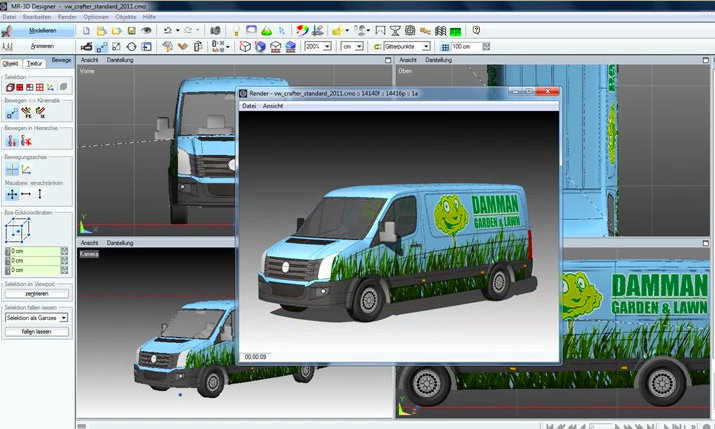Open the redo history dropdown arrow
715x429 pixels.
[x=198, y=31]
